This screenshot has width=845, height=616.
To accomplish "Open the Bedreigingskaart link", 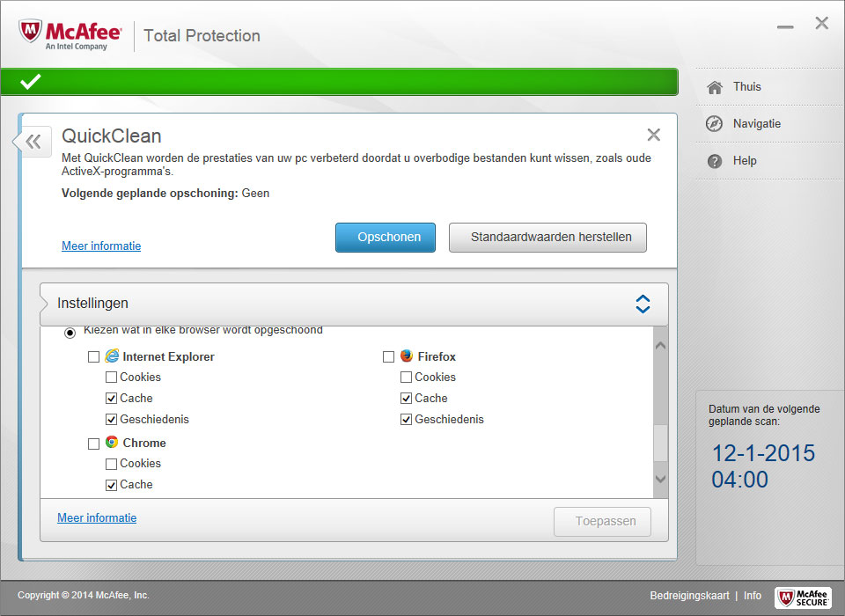I will [689, 596].
